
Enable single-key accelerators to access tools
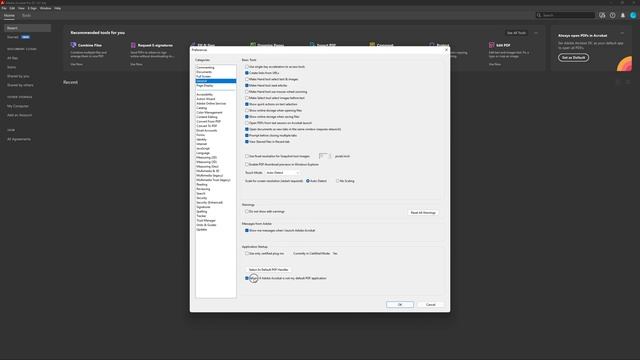(x=247, y=67)
